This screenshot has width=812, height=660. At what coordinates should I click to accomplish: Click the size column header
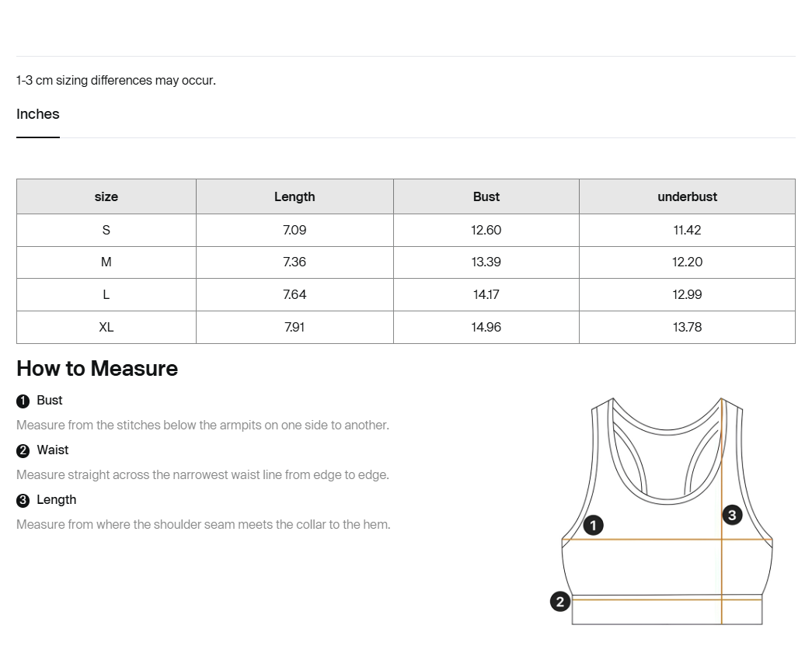tap(106, 196)
